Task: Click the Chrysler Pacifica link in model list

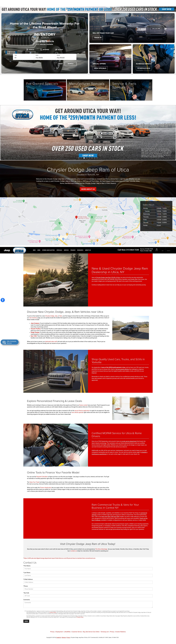Action: [x=36, y=329]
